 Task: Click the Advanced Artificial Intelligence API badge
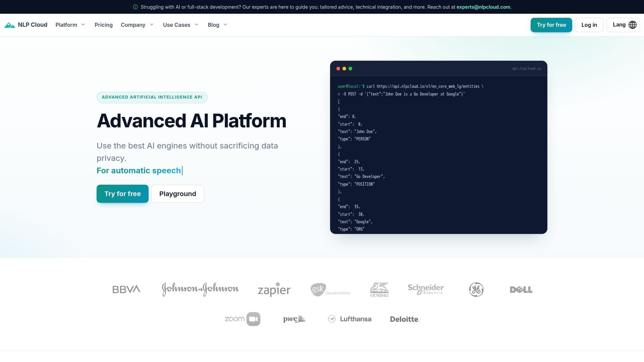click(152, 97)
